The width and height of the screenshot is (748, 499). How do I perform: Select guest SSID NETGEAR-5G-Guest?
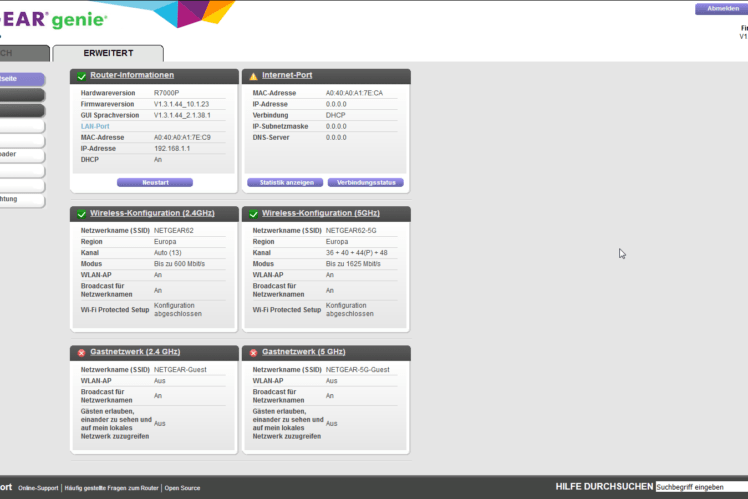pyautogui.click(x=358, y=370)
